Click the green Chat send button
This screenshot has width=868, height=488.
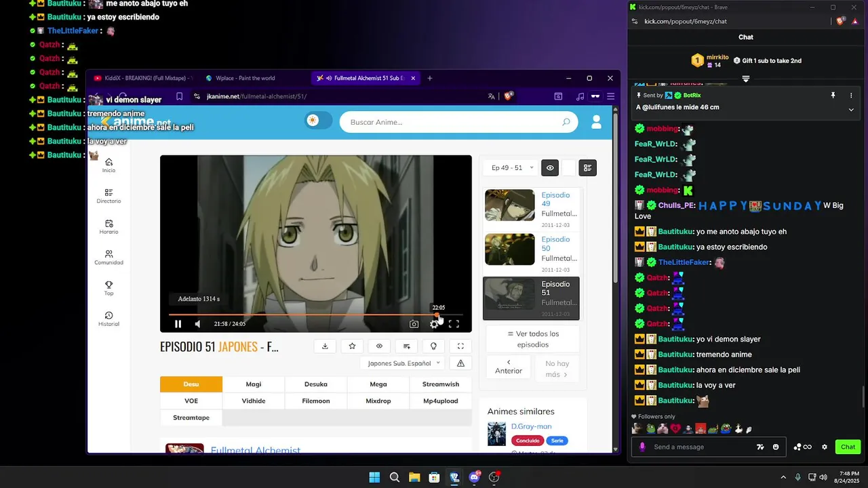[x=848, y=447]
